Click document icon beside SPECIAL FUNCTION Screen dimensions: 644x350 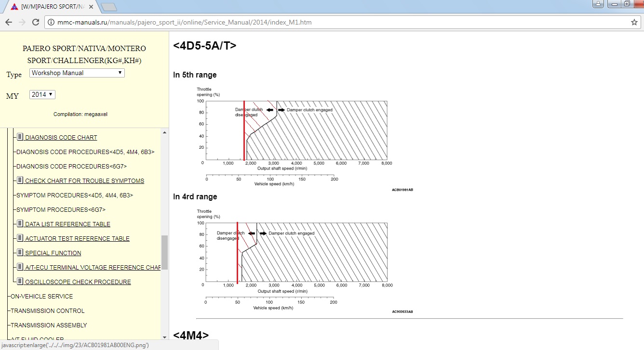20,253
